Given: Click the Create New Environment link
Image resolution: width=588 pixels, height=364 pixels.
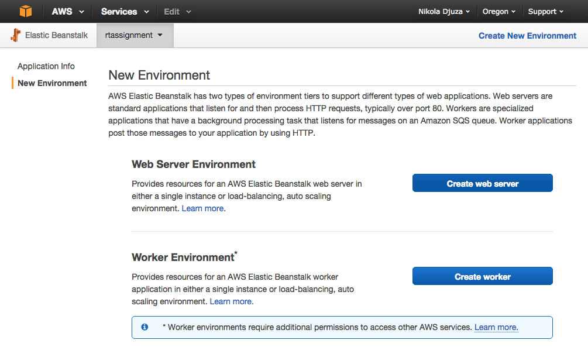Looking at the screenshot, I should 527,36.
